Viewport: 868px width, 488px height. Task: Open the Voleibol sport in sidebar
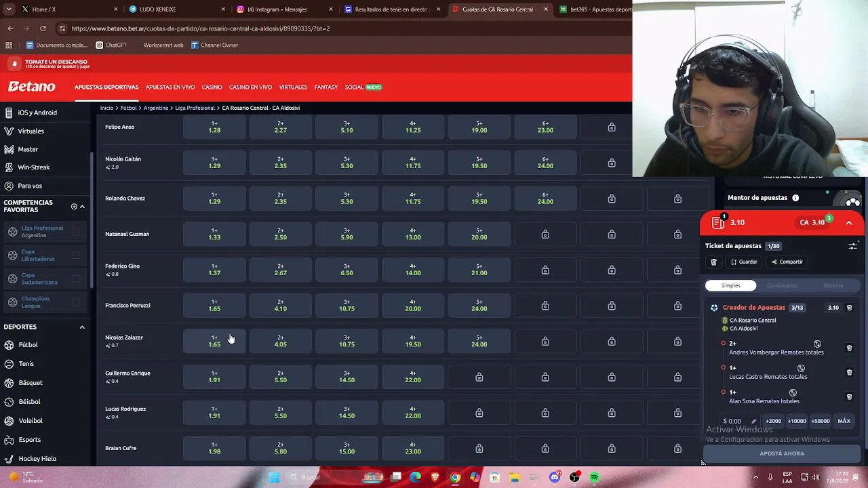[x=31, y=421]
